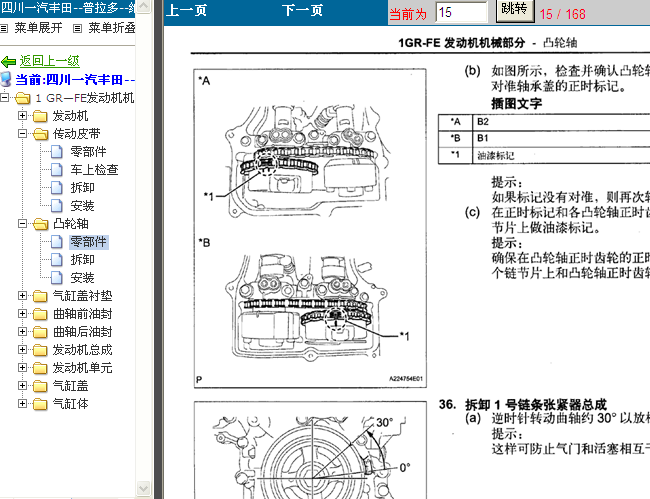Click the 15 / 168 page counter

pyautogui.click(x=563, y=14)
